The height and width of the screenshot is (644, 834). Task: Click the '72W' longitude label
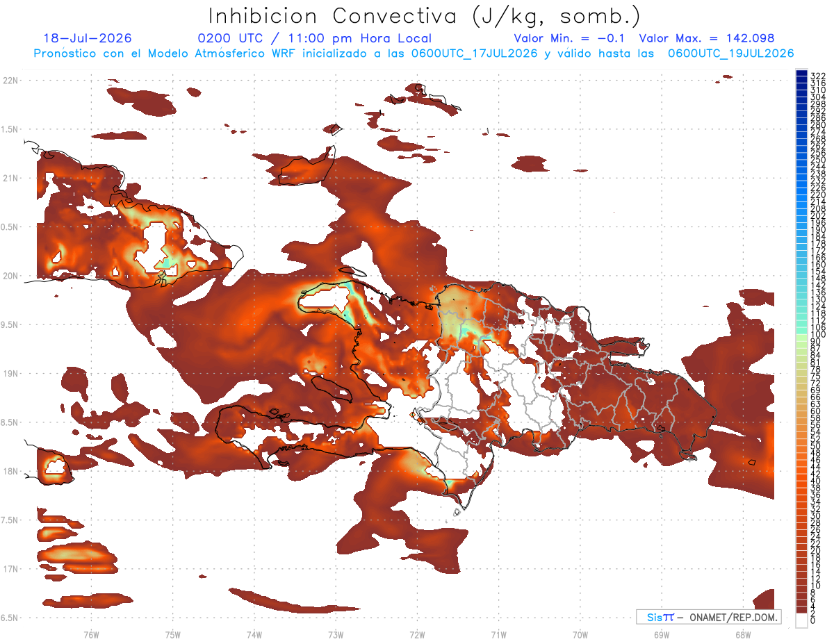click(418, 634)
